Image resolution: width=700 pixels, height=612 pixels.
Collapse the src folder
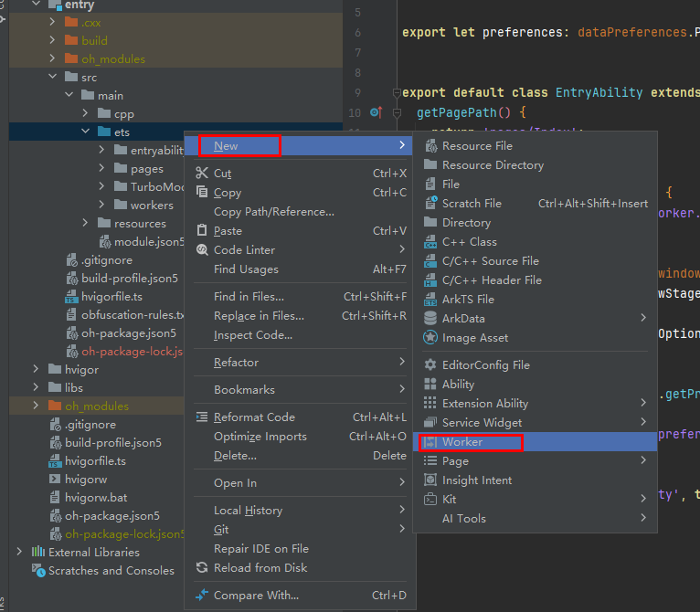pos(52,77)
